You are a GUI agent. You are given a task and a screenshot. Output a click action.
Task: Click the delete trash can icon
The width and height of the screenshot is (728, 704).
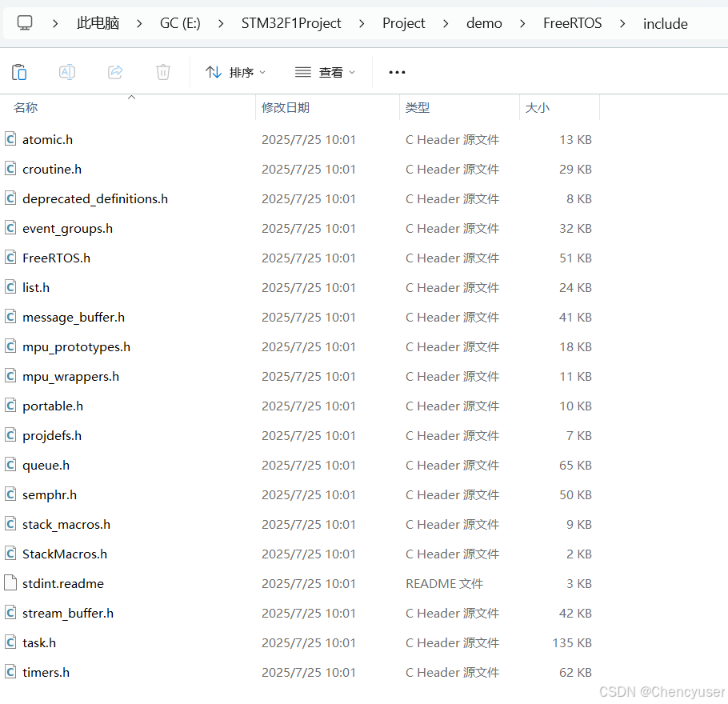point(163,72)
